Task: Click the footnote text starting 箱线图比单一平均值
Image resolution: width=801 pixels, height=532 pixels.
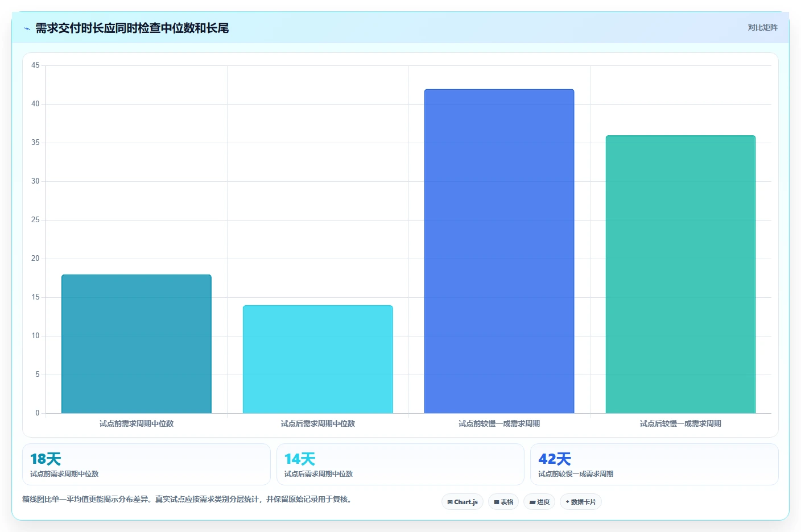Action: (x=188, y=499)
